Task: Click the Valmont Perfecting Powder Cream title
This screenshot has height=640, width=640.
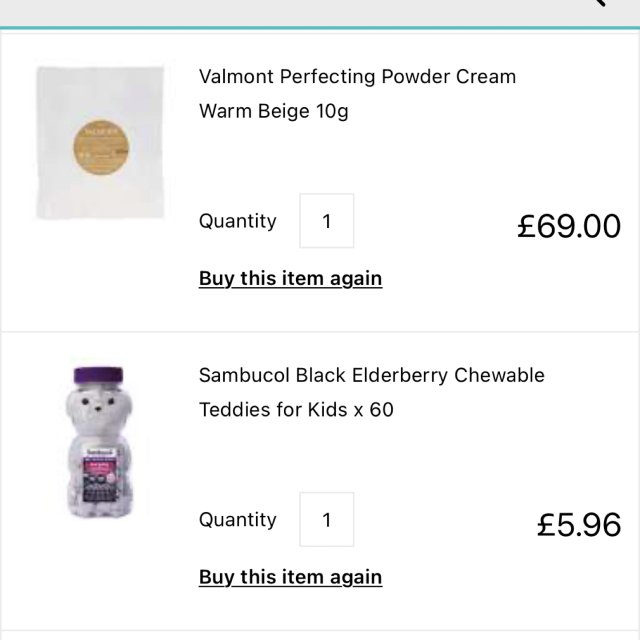Action: pyautogui.click(x=357, y=77)
